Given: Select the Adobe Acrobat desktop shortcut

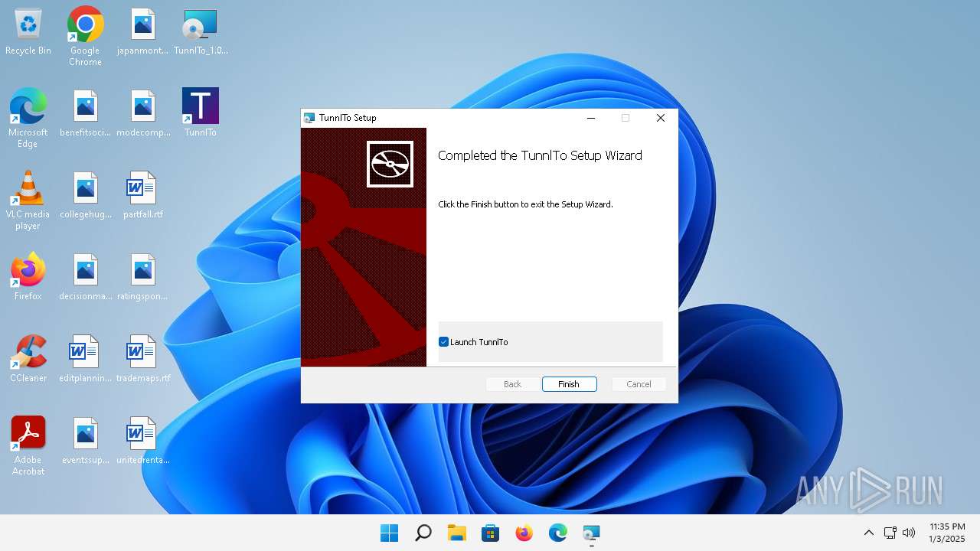Looking at the screenshot, I should tap(28, 446).
